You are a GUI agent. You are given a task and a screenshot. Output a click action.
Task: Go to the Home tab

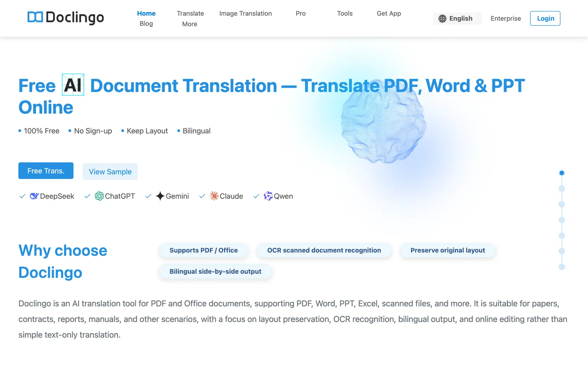click(x=146, y=13)
